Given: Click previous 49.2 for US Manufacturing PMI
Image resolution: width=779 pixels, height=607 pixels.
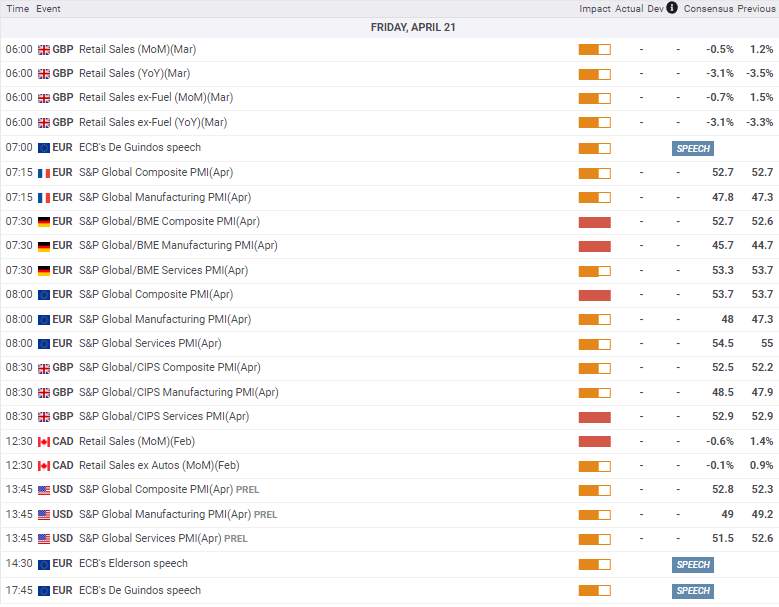Looking at the screenshot, I should (x=762, y=514).
